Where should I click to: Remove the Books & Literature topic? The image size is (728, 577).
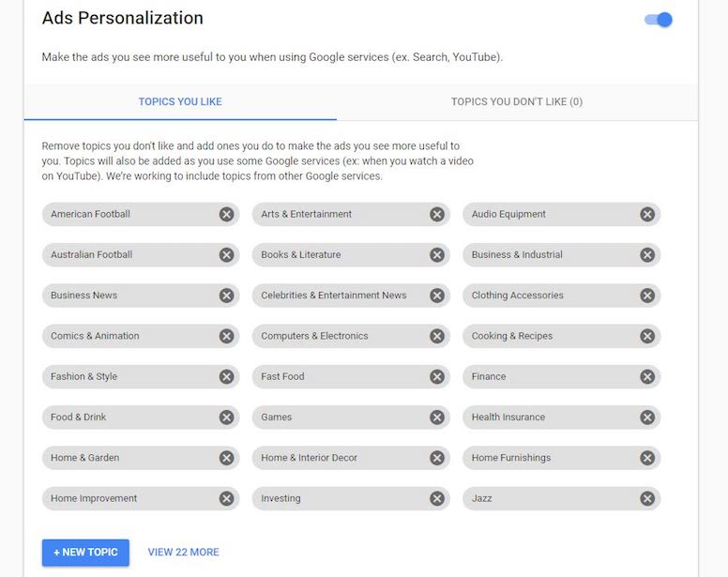click(x=436, y=254)
